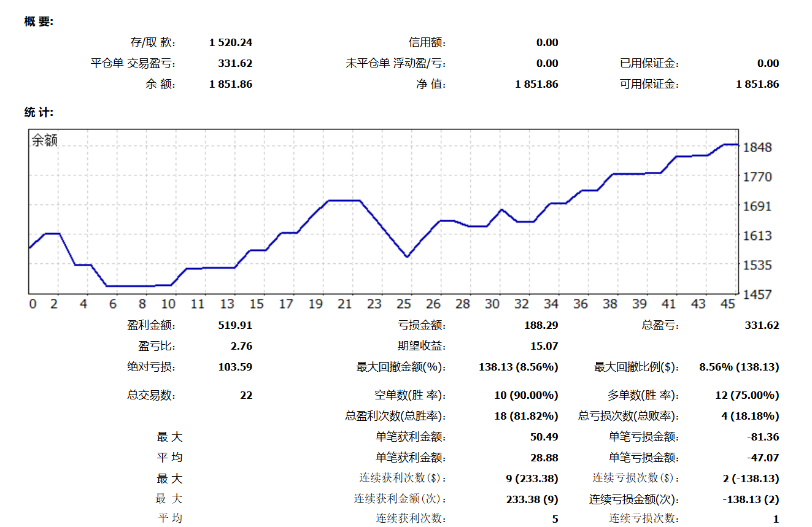Image resolution: width=812 pixels, height=527 pixels.
Task: Click the gross loss value 188.29
Action: tap(541, 325)
